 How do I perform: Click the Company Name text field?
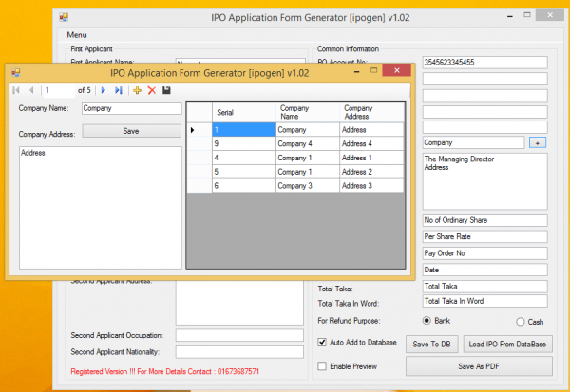[x=130, y=108]
